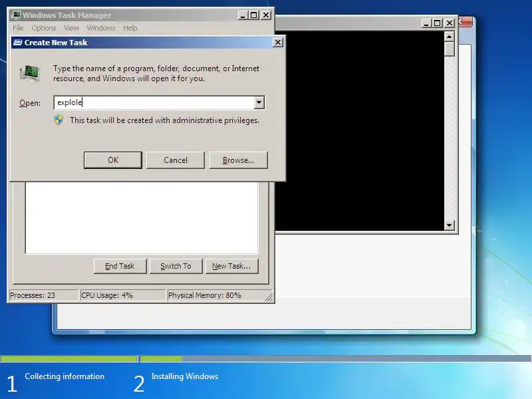This screenshot has height=399, width=532.
Task: Maximize the Windows Task Manager window
Action: 254,15
